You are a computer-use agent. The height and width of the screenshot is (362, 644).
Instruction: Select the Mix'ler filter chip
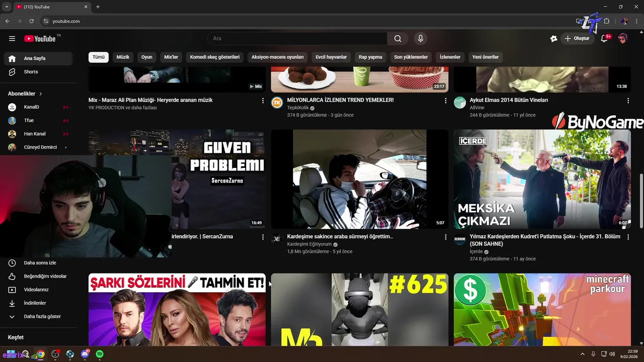[171, 57]
